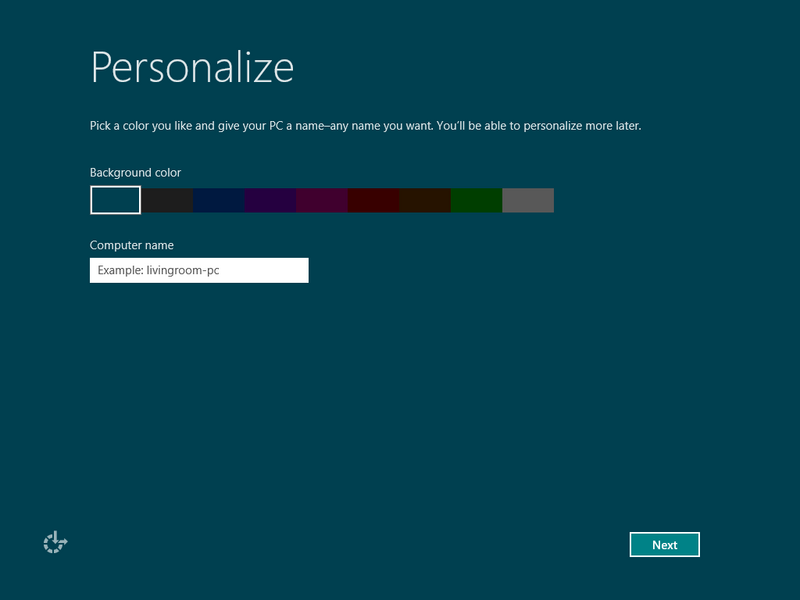Click the 'Background color' label
The image size is (800, 600).
pos(135,173)
